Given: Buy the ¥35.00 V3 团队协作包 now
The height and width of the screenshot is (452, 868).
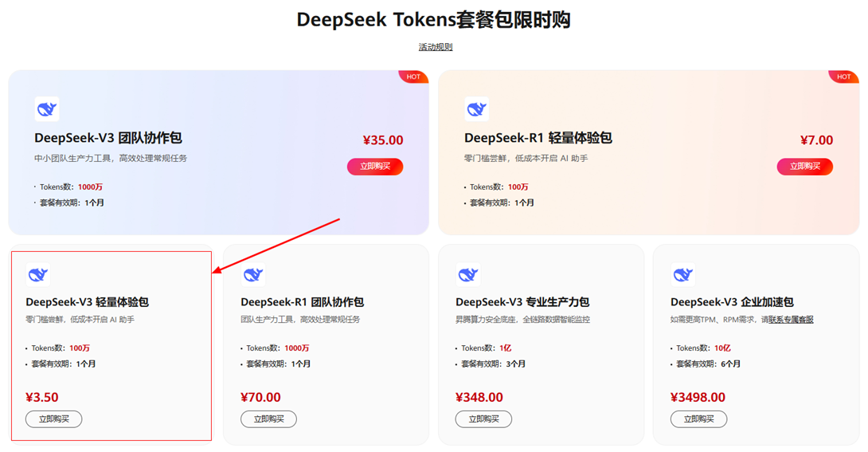Looking at the screenshot, I should point(375,166).
